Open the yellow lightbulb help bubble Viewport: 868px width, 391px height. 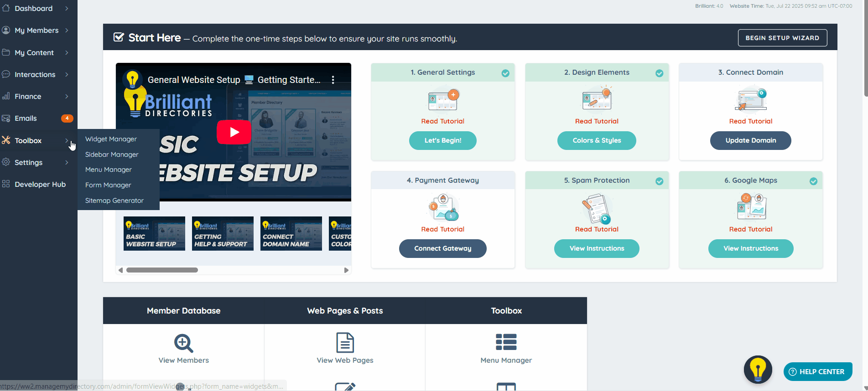click(x=758, y=370)
